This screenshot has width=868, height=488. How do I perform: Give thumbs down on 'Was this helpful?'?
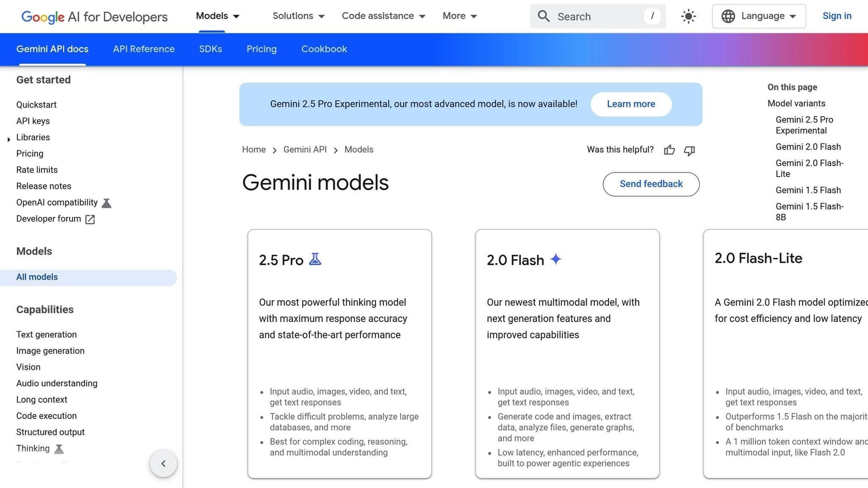pyautogui.click(x=689, y=150)
